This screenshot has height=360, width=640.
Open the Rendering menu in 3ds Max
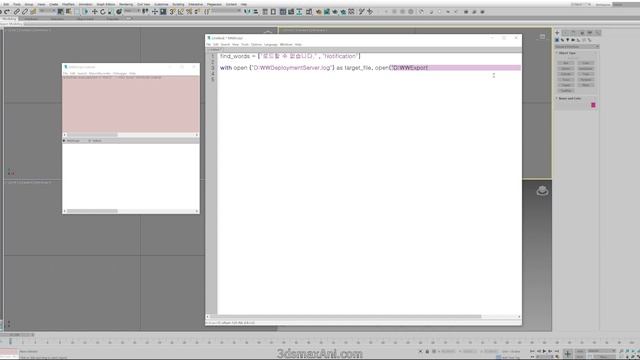point(126,4)
